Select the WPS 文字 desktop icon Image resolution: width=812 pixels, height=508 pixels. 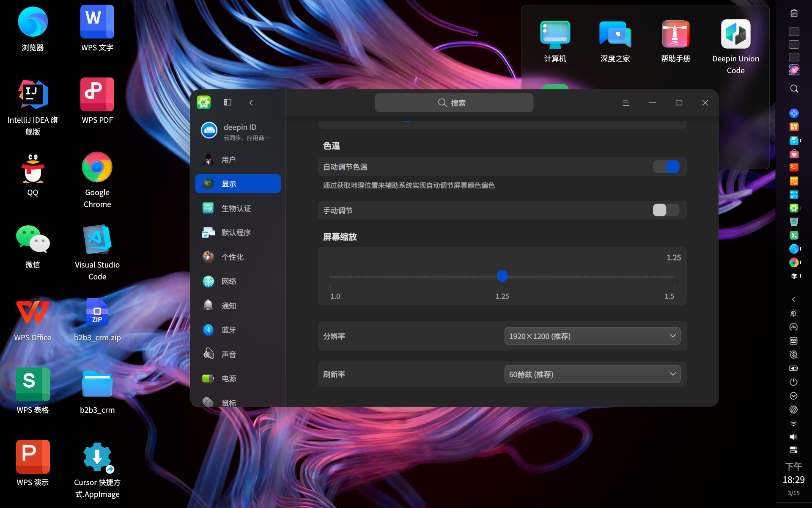pos(97,29)
